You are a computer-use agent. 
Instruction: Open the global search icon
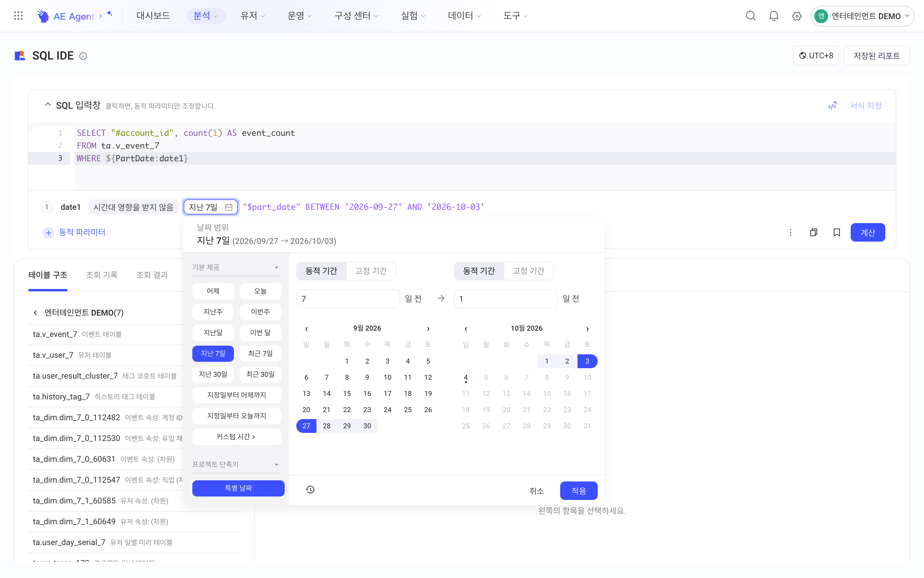click(751, 16)
